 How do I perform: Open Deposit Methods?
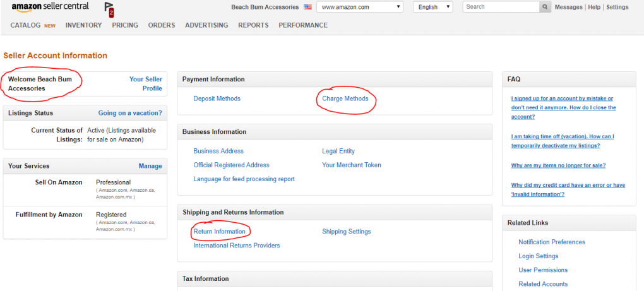217,98
